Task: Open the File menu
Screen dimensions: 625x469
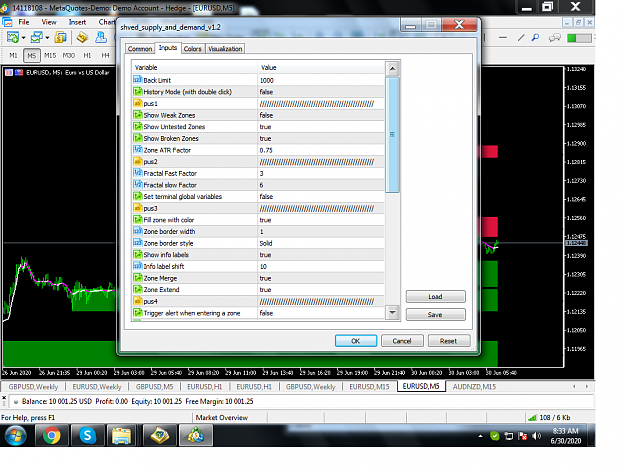Action: pos(24,22)
